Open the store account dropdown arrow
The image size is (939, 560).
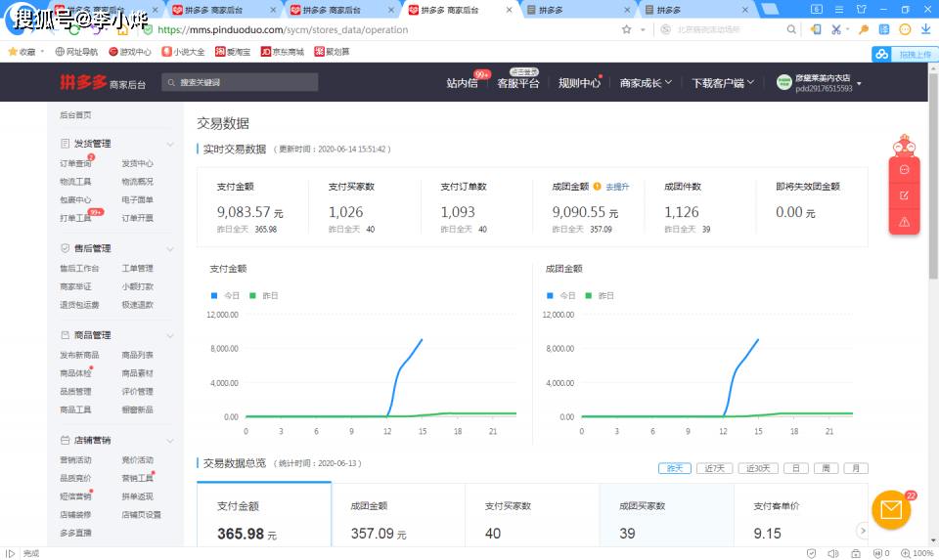point(860,84)
